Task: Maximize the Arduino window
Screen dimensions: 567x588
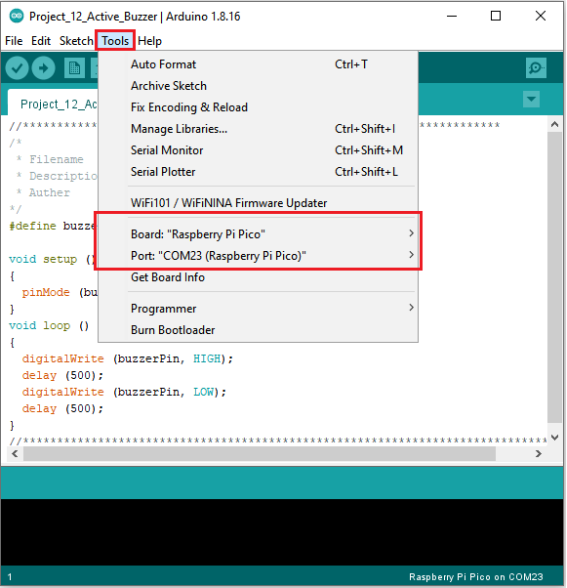Action: coord(496,16)
